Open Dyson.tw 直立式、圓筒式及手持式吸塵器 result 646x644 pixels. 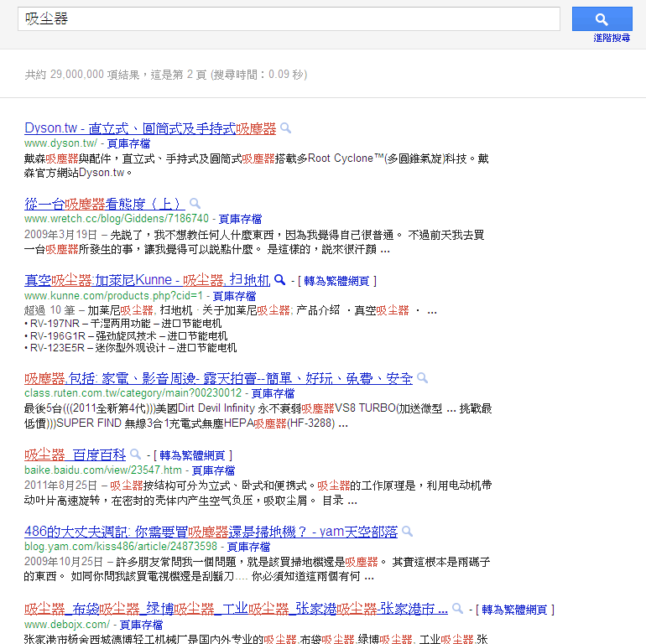tap(150, 128)
